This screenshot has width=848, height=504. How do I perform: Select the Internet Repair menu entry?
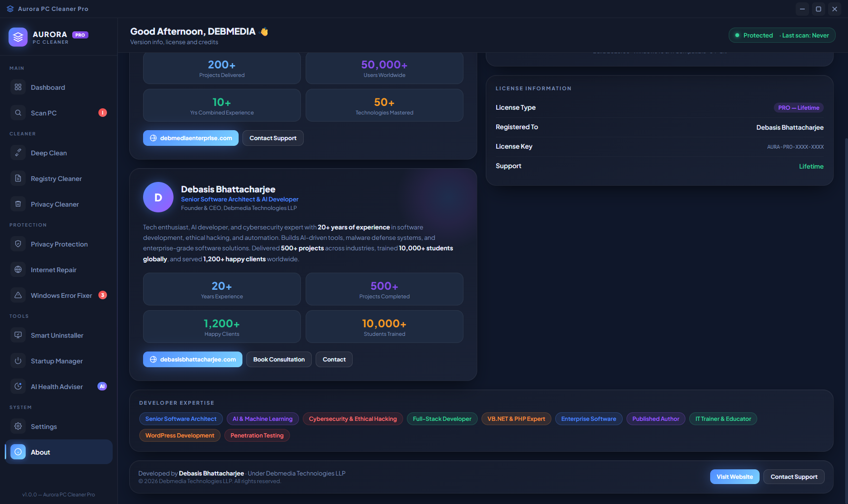[x=59, y=269]
